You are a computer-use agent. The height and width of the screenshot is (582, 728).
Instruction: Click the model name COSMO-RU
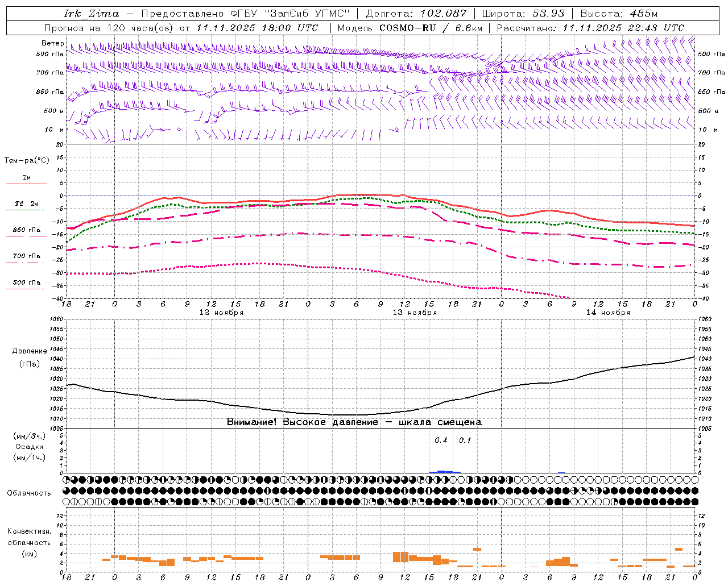tap(408, 28)
